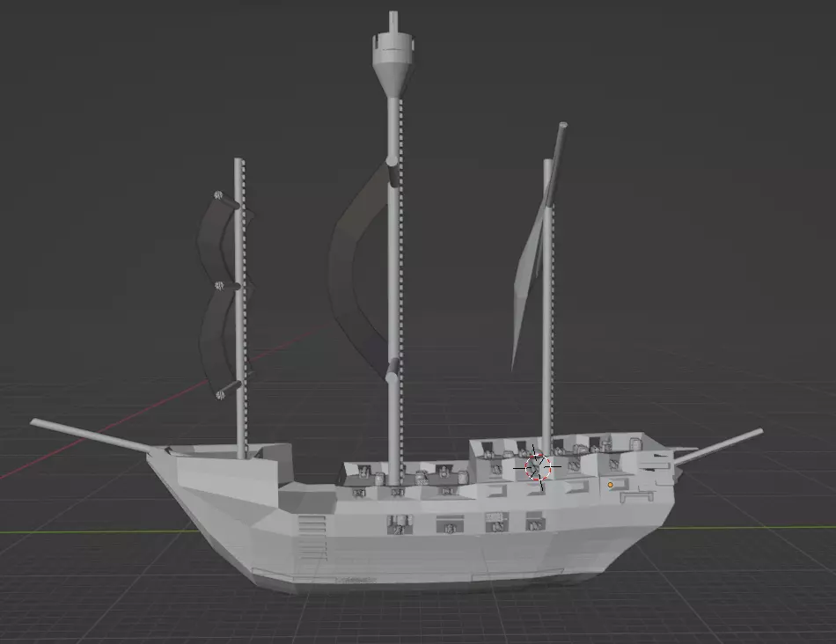
Task: Click the 3D cursor crosshair on the ship deck
Action: 537,467
